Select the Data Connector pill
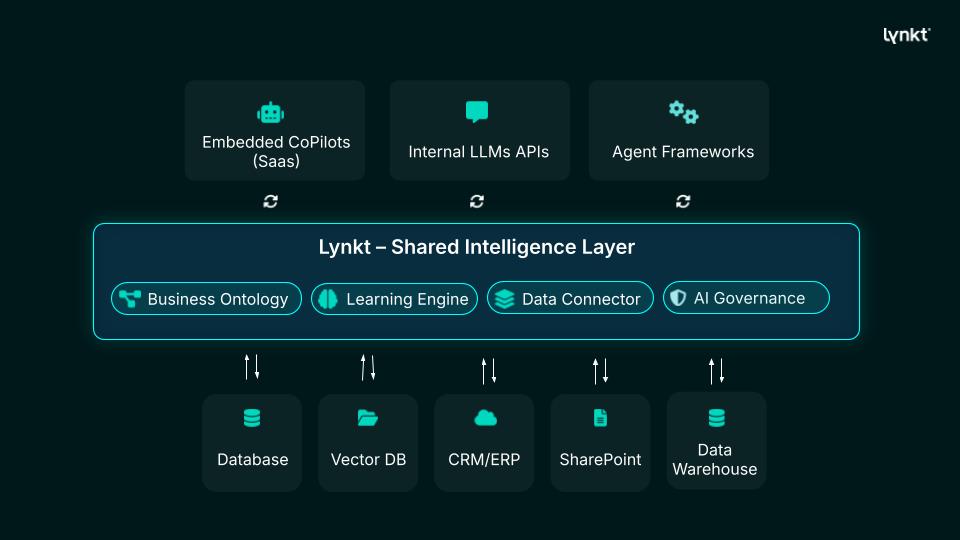Image resolution: width=960 pixels, height=540 pixels. tap(570, 298)
